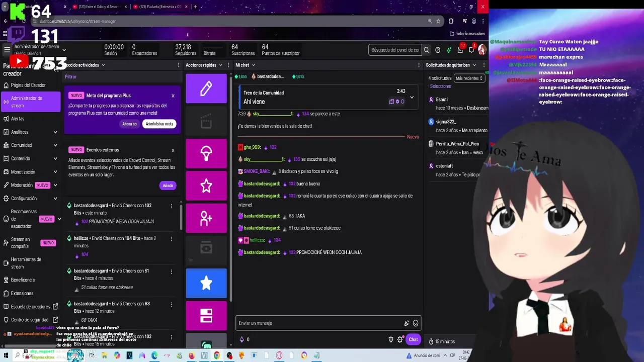Open the green sparkle icon in header

point(449,50)
